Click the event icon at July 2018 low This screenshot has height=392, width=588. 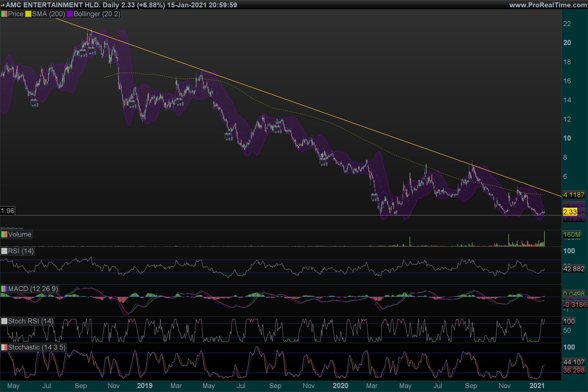coord(34,103)
